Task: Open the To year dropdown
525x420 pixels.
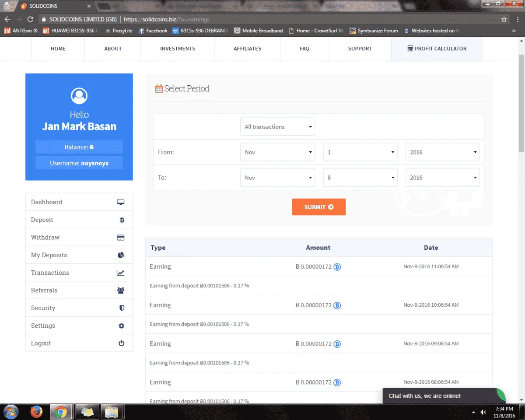Action: point(442,178)
